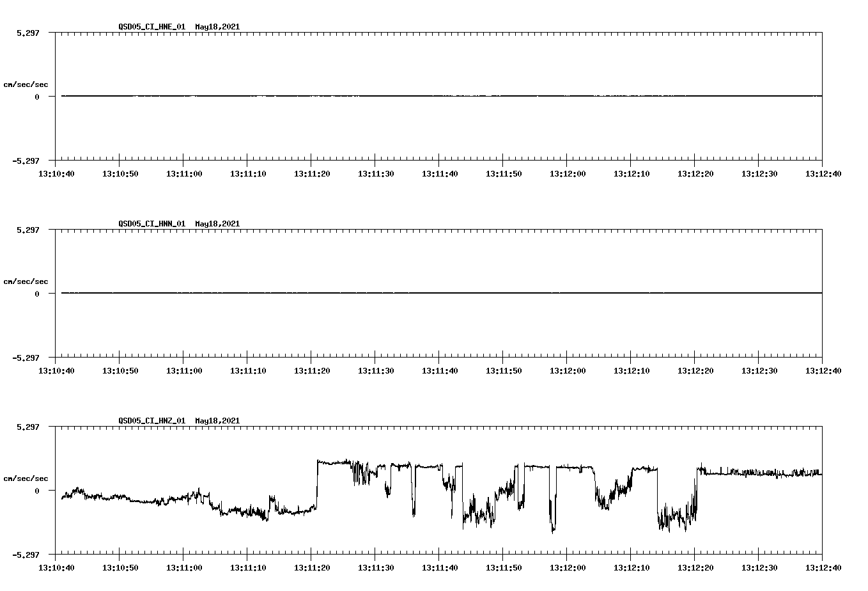Select the -5.297 amplitude value on HNZ plot
This screenshot has height=591, width=868.
(x=27, y=556)
